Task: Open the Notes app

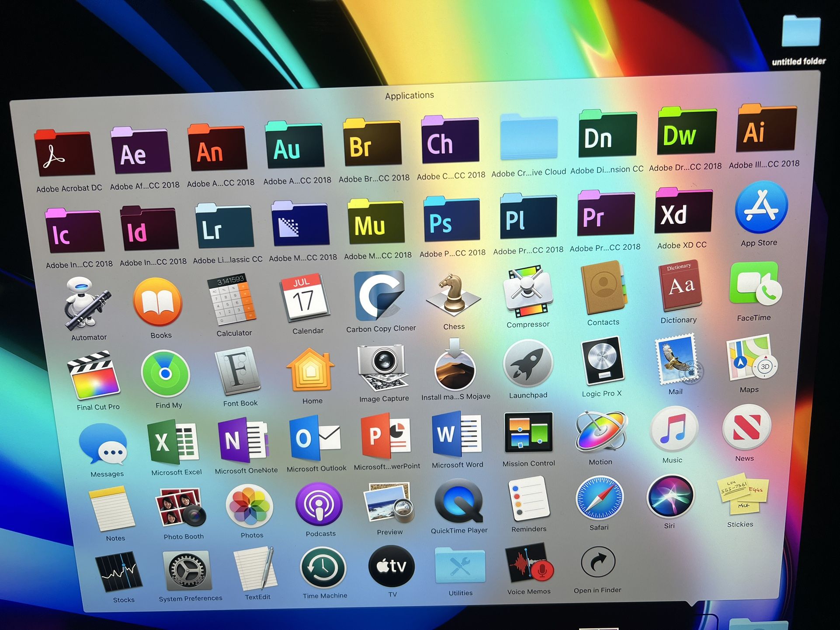Action: pyautogui.click(x=111, y=509)
